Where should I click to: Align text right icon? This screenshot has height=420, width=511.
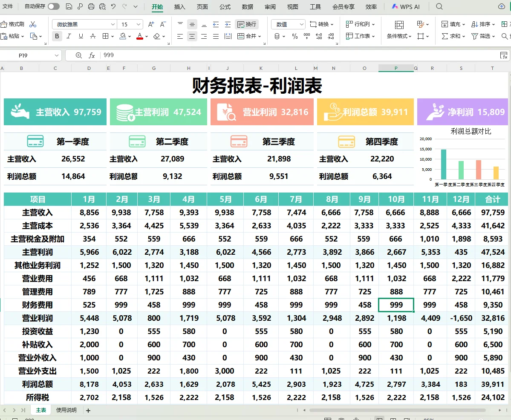click(204, 36)
